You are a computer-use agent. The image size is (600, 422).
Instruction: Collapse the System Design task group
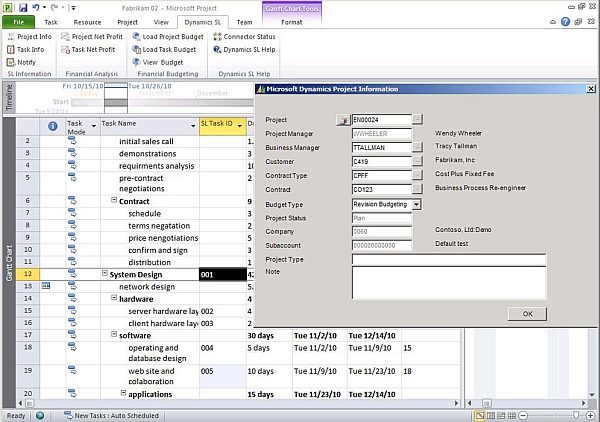click(x=104, y=273)
